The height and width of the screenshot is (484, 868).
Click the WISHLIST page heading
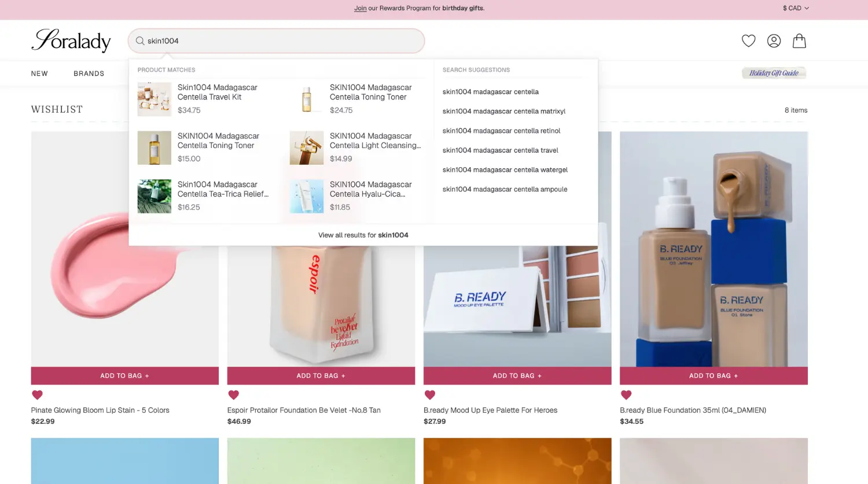57,109
